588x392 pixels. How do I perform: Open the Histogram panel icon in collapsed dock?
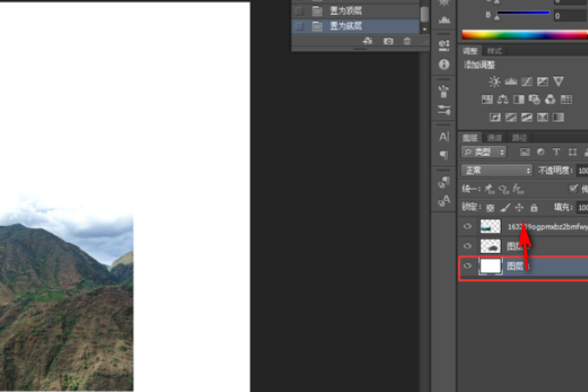(444, 20)
